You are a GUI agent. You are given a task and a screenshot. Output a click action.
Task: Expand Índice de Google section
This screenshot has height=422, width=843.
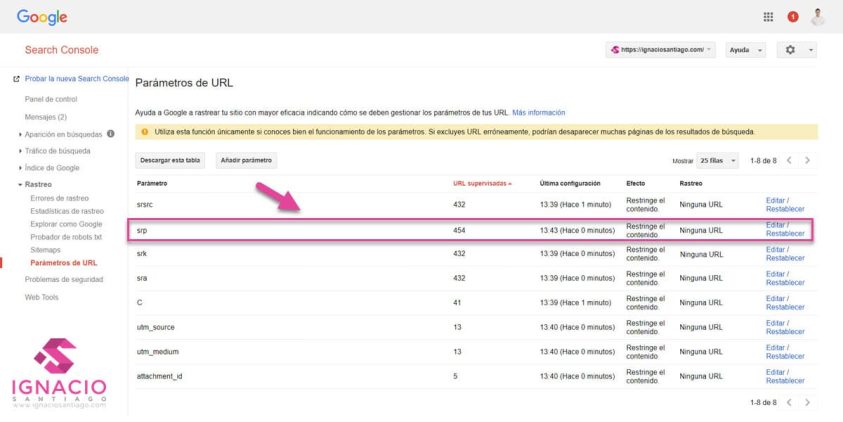point(52,168)
